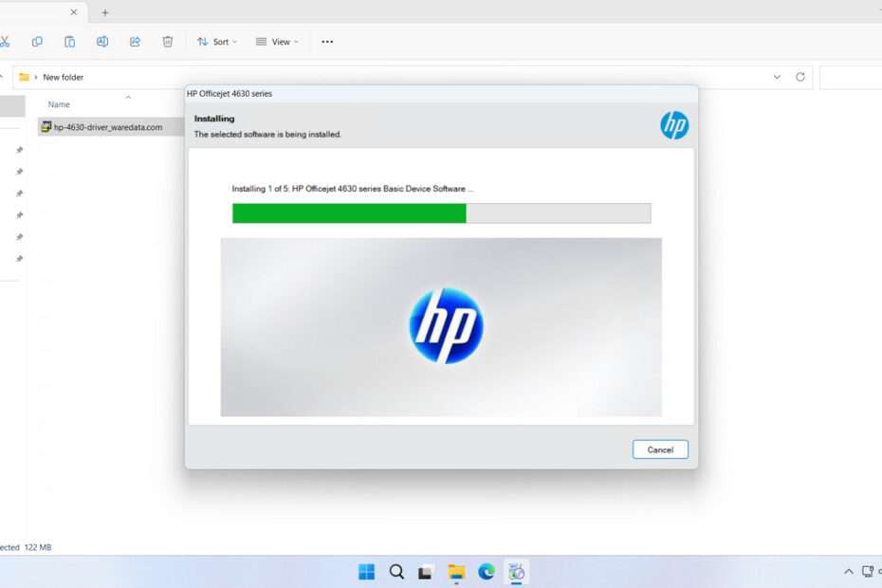Click the Copy icon
This screenshot has width=882, height=588.
[x=37, y=42]
